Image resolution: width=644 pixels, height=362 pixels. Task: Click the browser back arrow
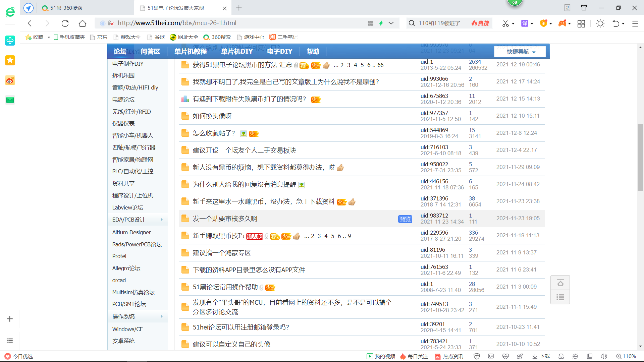(x=30, y=23)
